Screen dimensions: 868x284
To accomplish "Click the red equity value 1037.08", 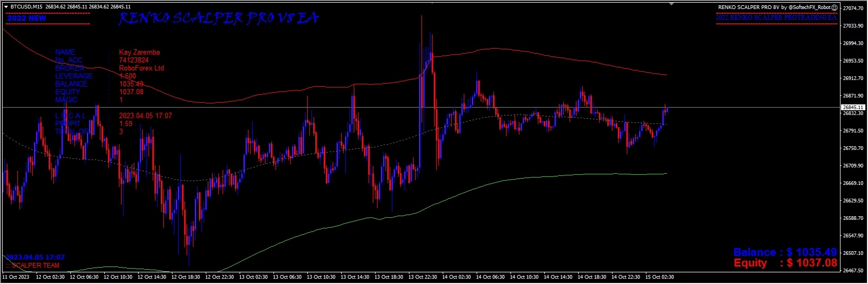I will pos(131,92).
